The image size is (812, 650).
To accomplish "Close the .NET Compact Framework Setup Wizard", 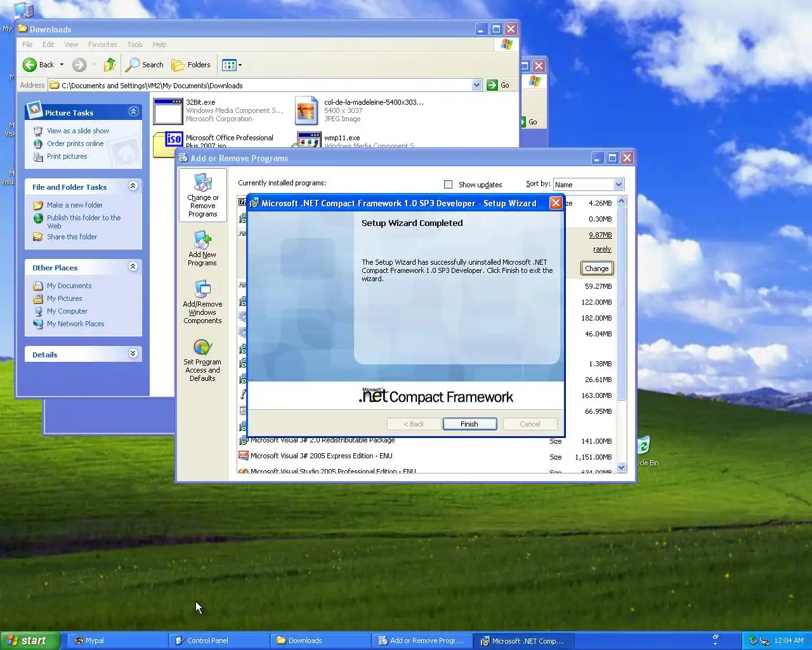I will 556,203.
